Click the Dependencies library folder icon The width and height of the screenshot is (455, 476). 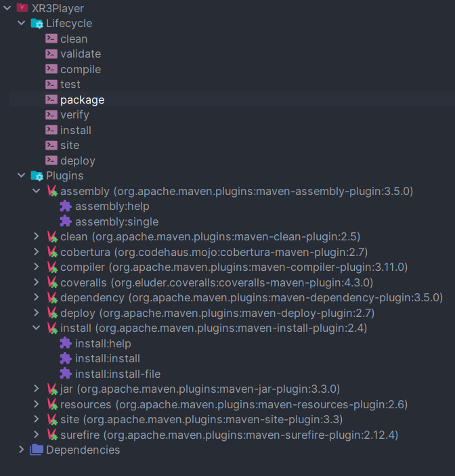37,450
